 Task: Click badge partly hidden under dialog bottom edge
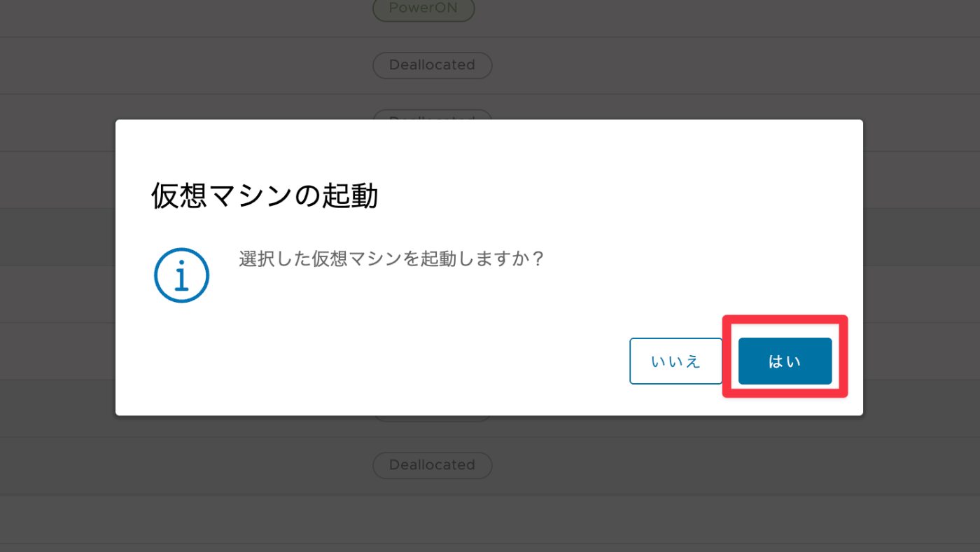pos(432,418)
